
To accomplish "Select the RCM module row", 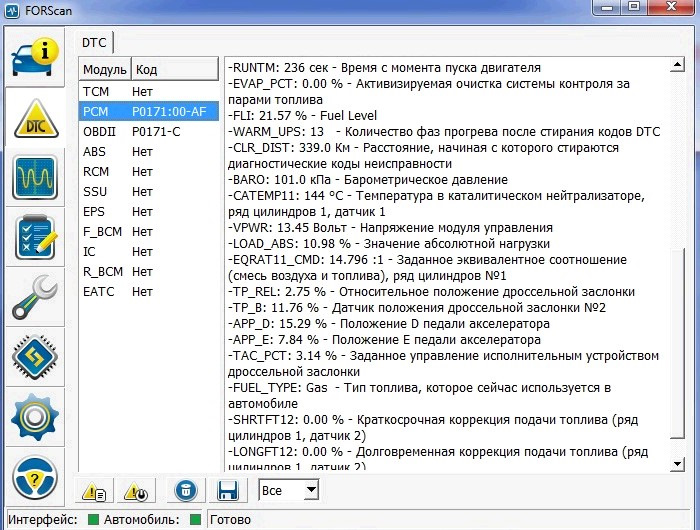I will pos(149,171).
